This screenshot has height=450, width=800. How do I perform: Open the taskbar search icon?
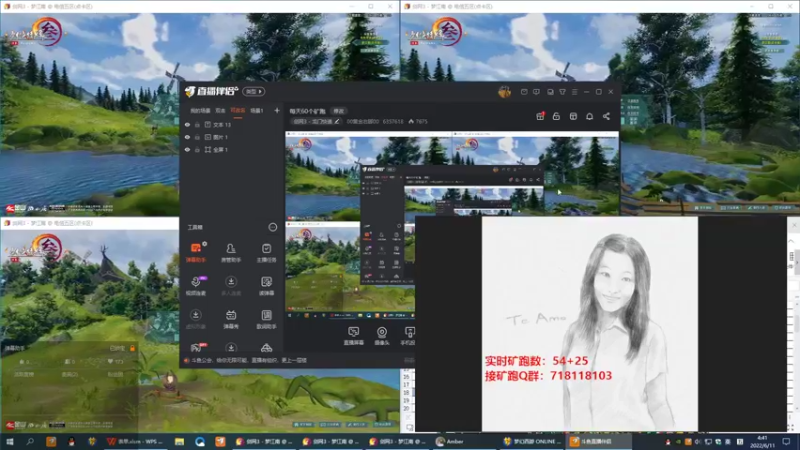[x=30, y=441]
